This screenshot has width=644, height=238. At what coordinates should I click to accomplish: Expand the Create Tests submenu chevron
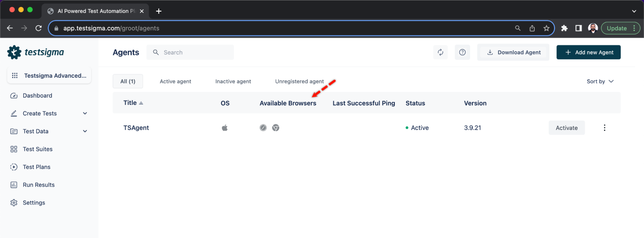point(85,114)
